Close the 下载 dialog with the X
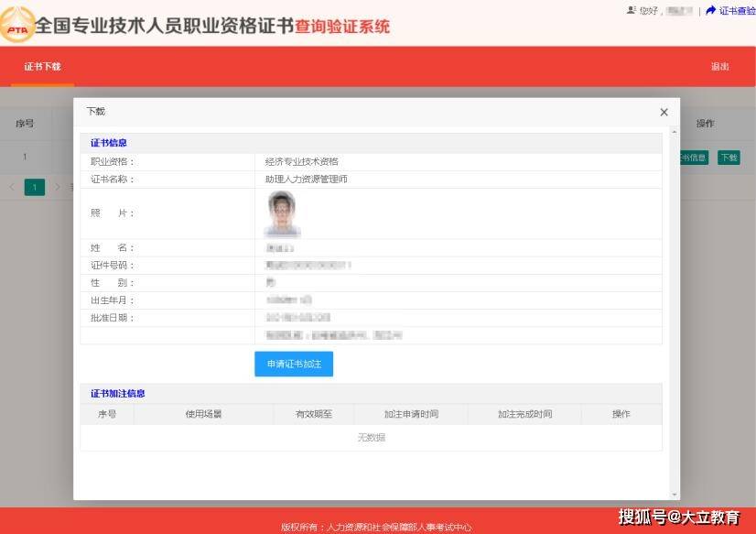The height and width of the screenshot is (534, 756). pos(664,112)
